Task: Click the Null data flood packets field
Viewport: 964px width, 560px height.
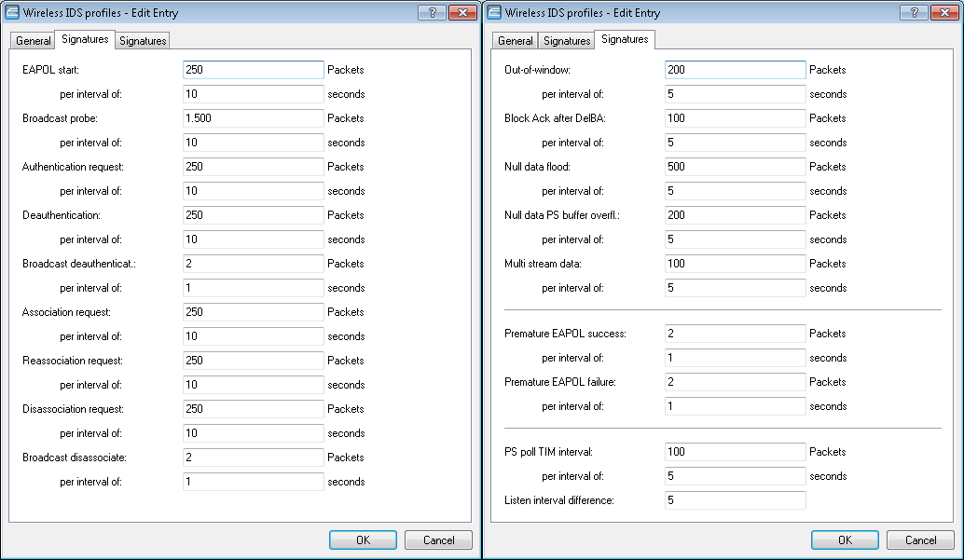Action: [735, 167]
